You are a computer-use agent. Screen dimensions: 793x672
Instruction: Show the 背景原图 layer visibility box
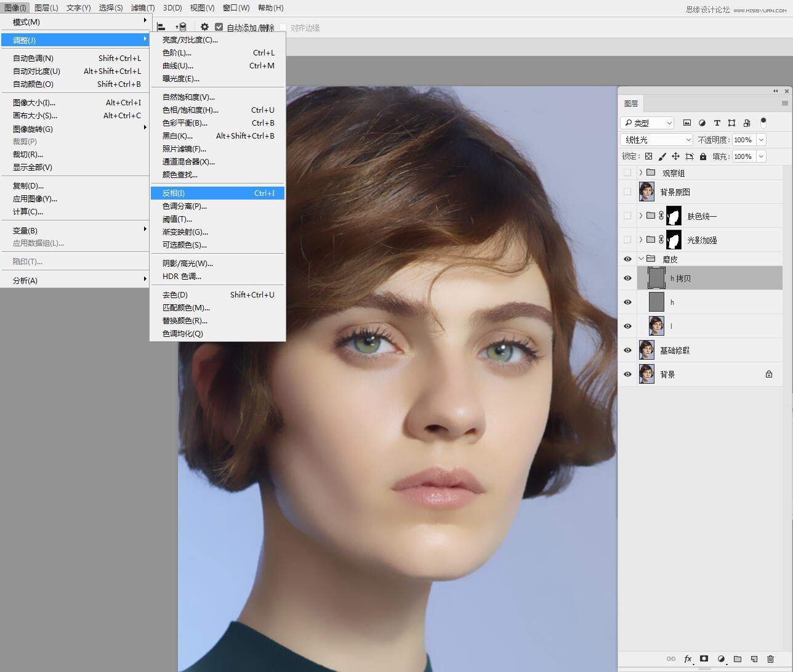(x=627, y=192)
